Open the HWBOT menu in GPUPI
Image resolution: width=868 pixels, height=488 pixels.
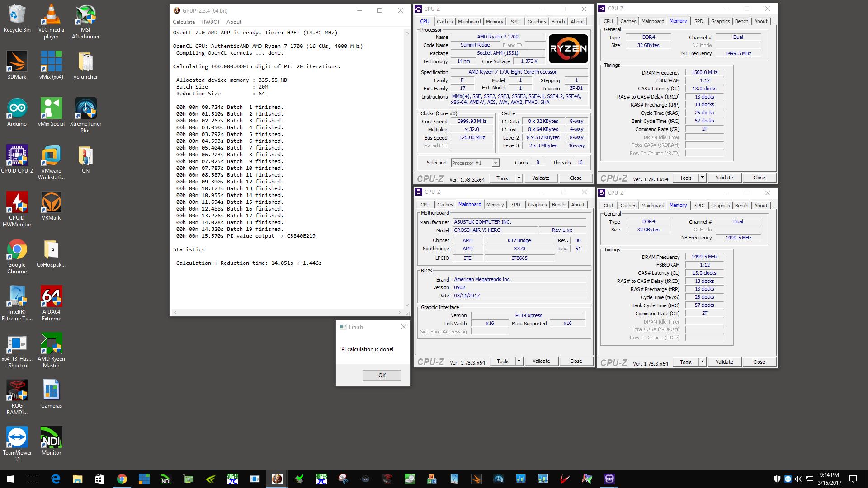tap(210, 22)
